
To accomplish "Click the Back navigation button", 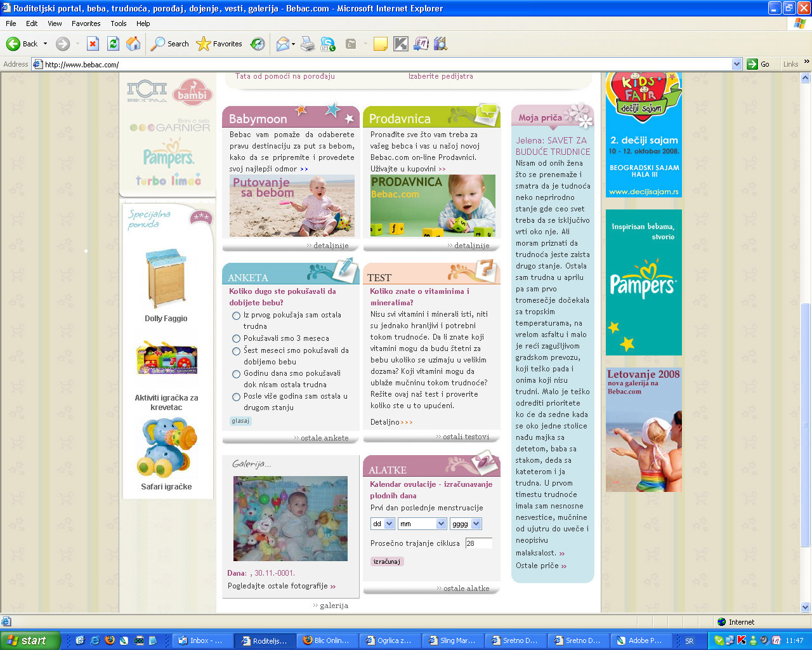I will click(x=22, y=44).
